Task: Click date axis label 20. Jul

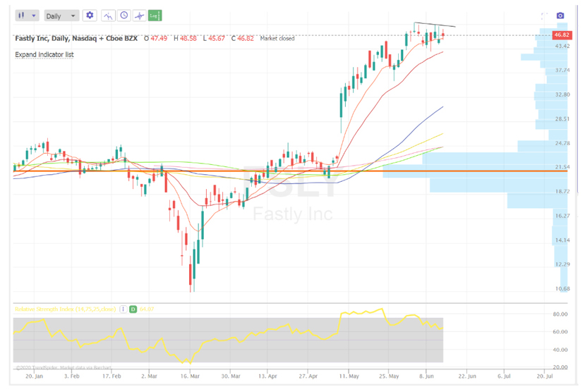Action: click(545, 376)
